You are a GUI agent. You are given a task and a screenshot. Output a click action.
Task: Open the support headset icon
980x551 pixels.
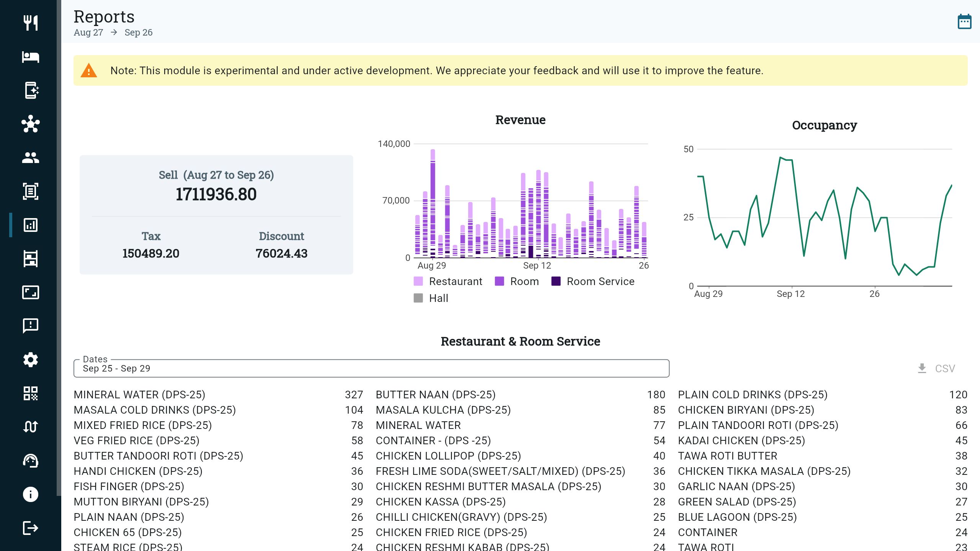click(x=30, y=461)
